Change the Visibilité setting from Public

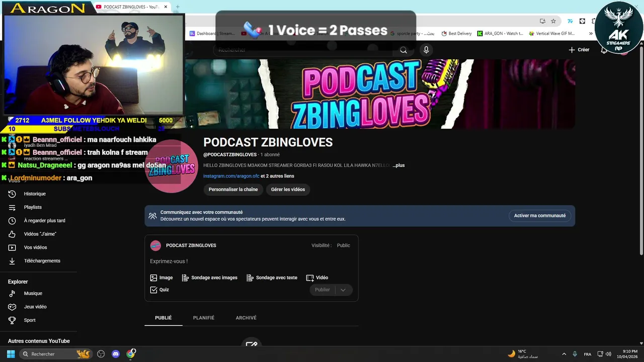click(344, 245)
